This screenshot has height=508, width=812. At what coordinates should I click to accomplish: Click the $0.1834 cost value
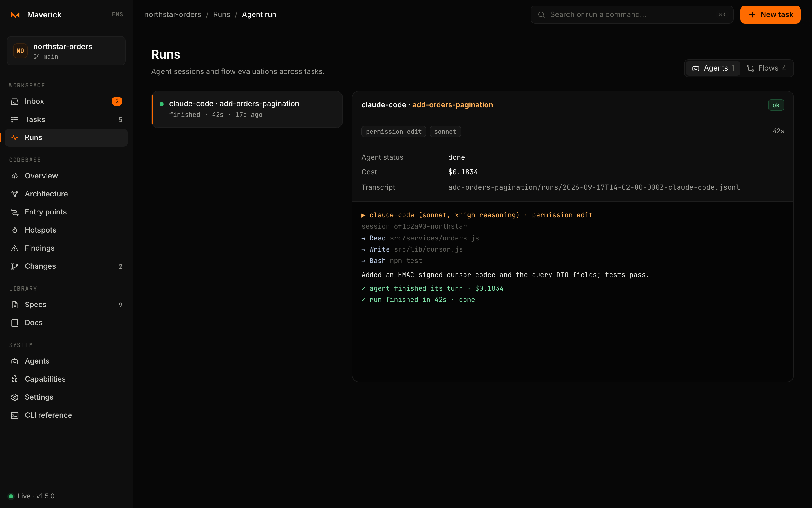coord(463,172)
